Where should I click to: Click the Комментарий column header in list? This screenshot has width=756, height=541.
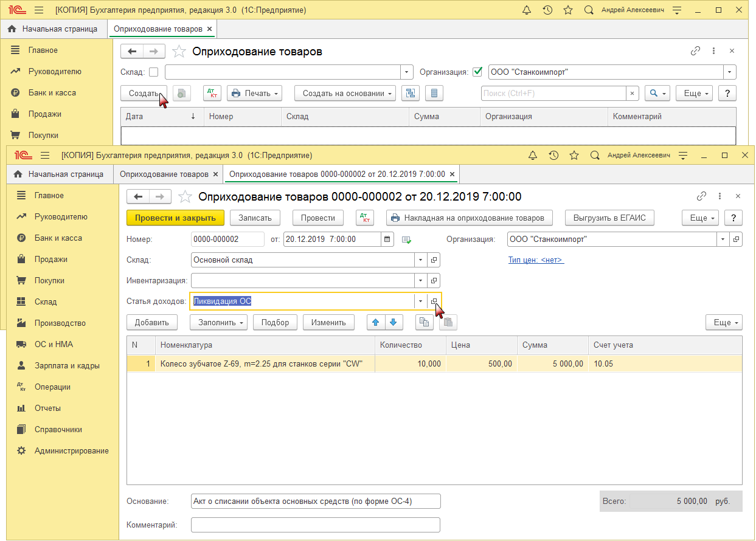672,116
